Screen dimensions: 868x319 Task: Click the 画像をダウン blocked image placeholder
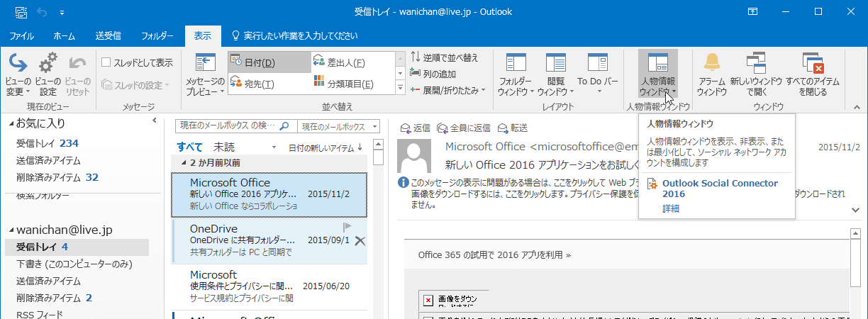tap(454, 300)
